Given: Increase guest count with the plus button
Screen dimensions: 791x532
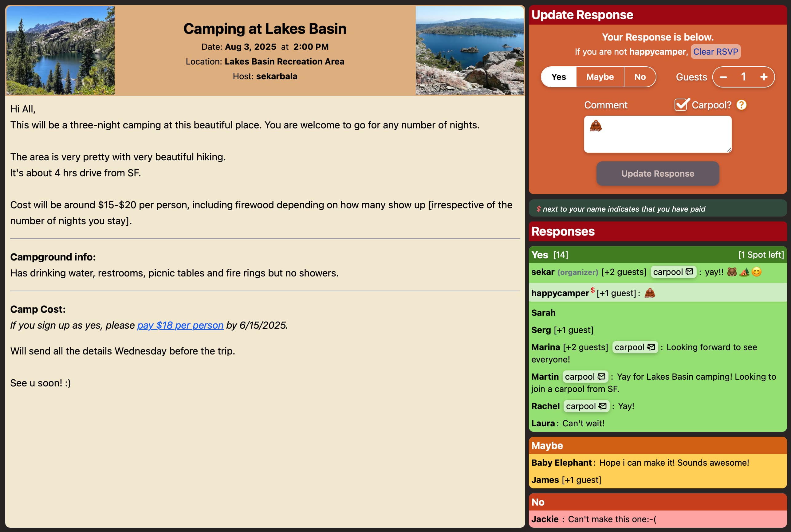Looking at the screenshot, I should tap(764, 77).
